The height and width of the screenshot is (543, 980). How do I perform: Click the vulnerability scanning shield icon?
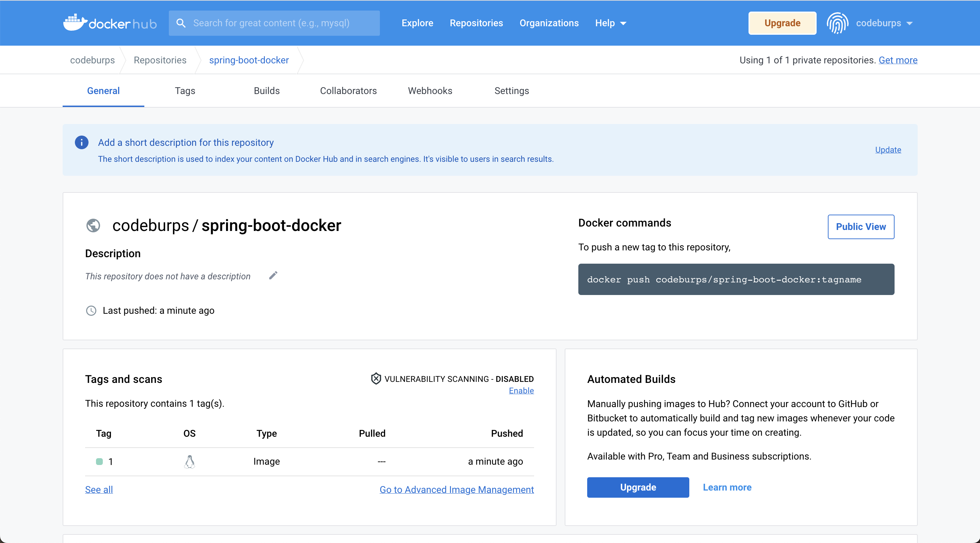click(x=376, y=378)
